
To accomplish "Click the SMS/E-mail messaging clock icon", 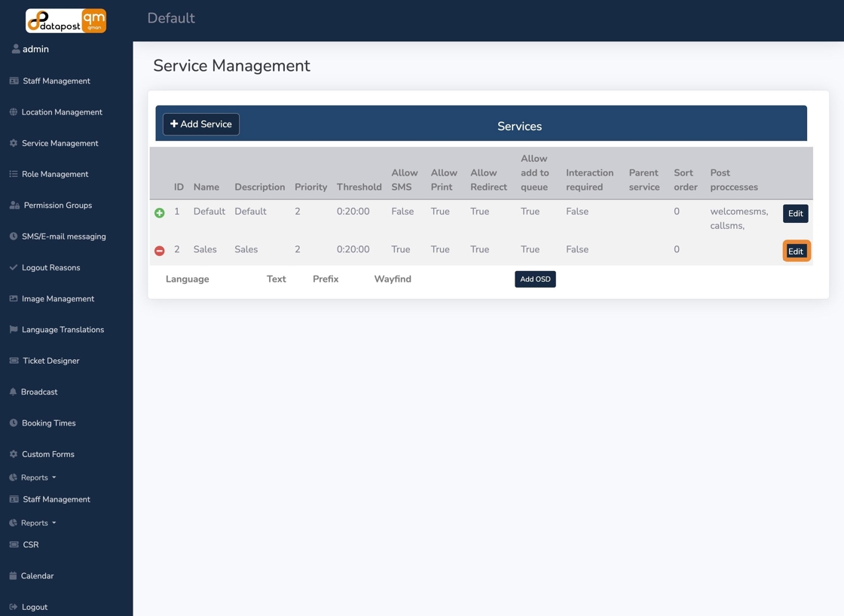I will pyautogui.click(x=14, y=236).
